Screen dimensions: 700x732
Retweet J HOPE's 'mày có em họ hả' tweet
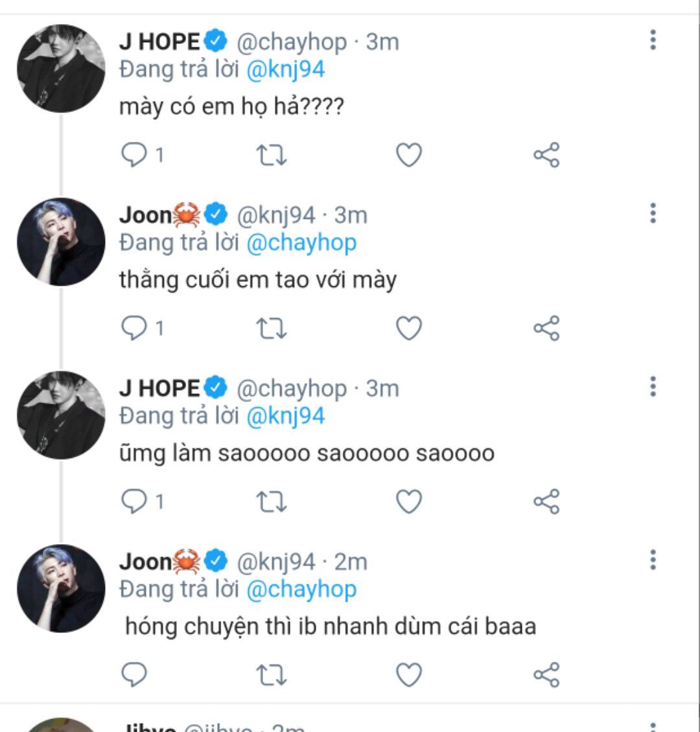[x=272, y=155]
